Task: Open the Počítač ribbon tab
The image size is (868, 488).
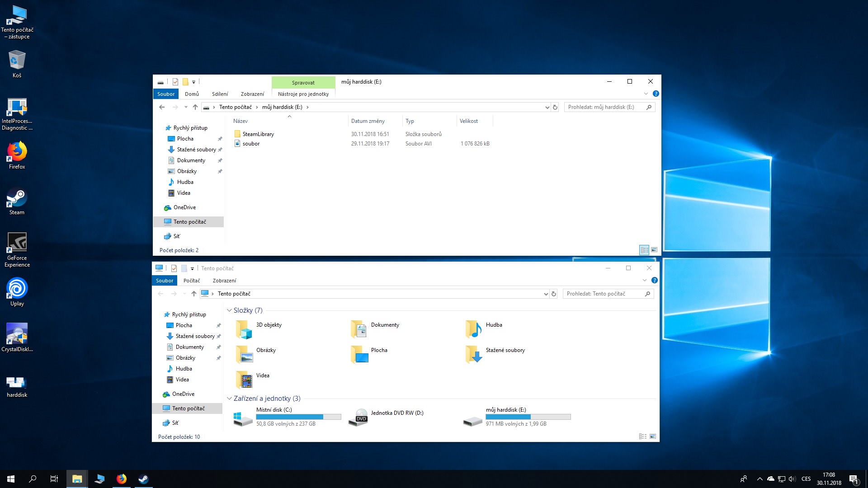Action: (192, 281)
